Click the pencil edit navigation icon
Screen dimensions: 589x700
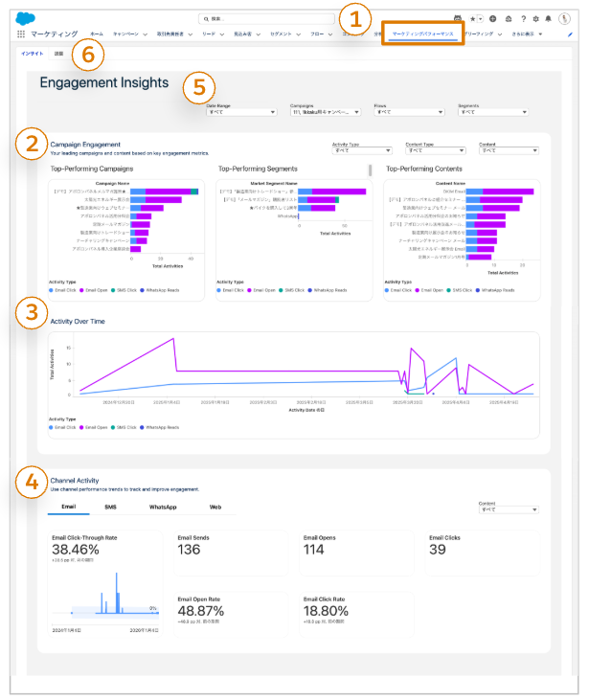[570, 34]
